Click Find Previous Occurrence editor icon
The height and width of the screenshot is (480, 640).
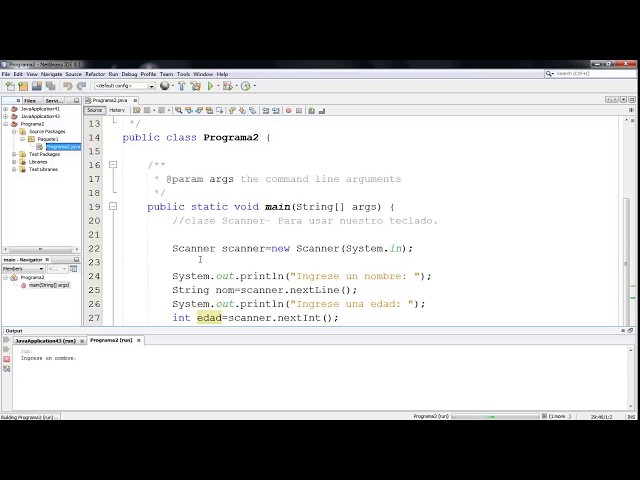tap(189, 111)
